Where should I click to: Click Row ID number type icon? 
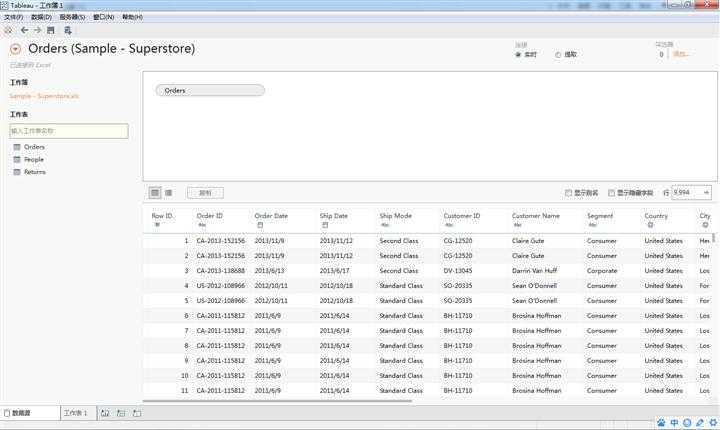158,225
